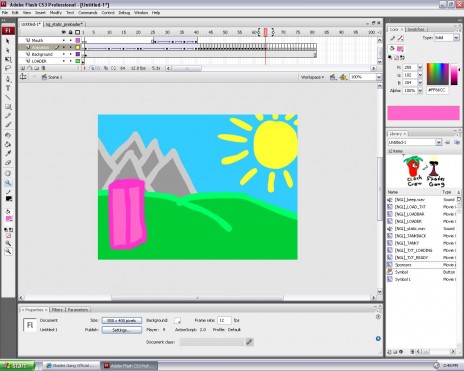Screen dimensions: 464x371
Task: Click the hex color value field
Action: pyautogui.click(x=438, y=90)
